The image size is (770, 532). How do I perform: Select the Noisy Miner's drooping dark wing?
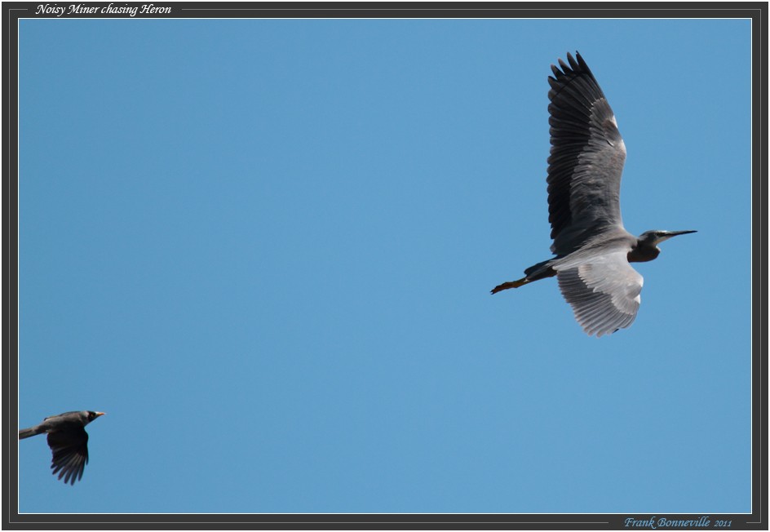pos(69,455)
